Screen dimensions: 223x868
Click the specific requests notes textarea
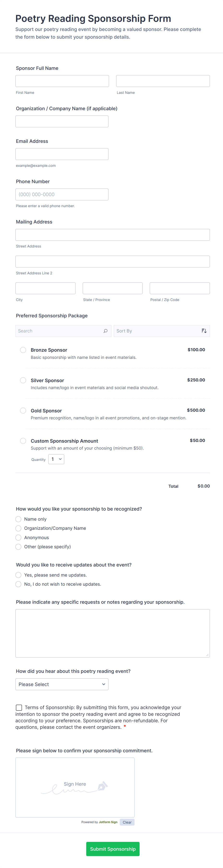coord(112,633)
